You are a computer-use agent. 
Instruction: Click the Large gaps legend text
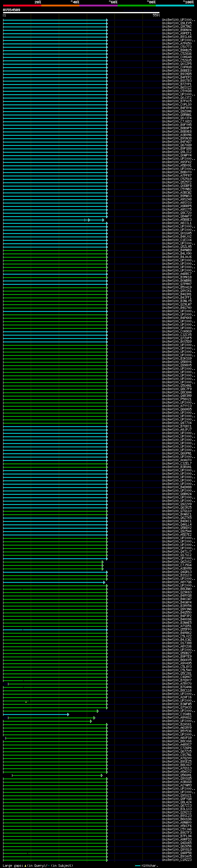38,866
